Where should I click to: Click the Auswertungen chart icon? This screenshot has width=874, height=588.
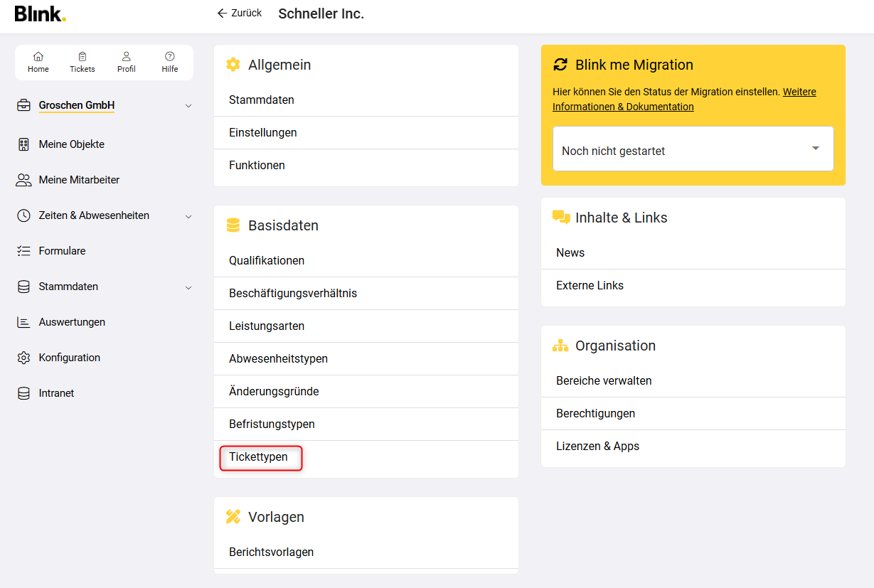(x=23, y=322)
